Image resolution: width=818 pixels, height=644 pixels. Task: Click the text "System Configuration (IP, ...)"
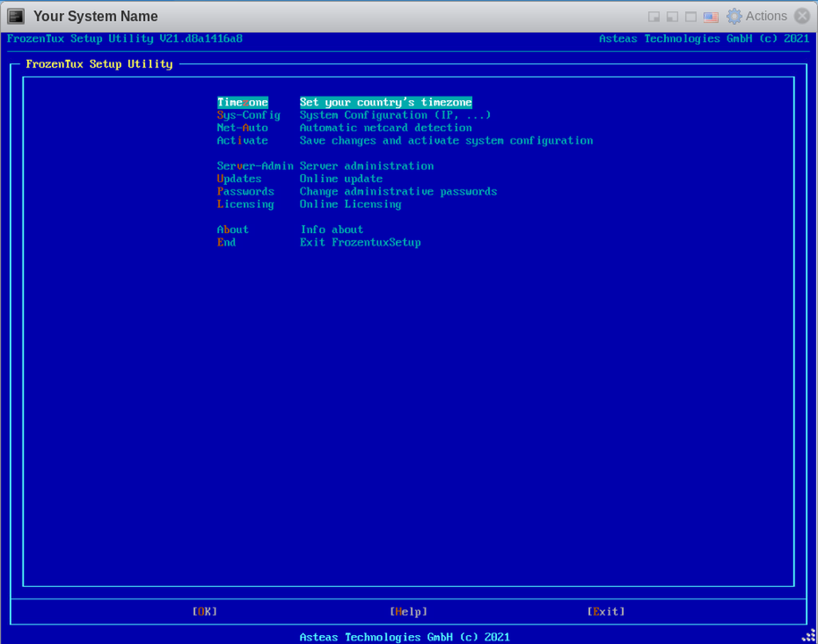[395, 115]
